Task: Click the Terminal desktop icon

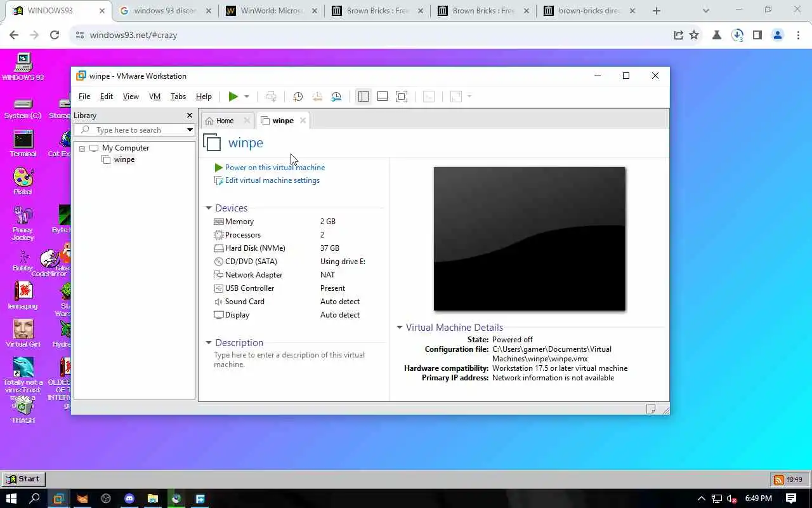Action: point(23,144)
